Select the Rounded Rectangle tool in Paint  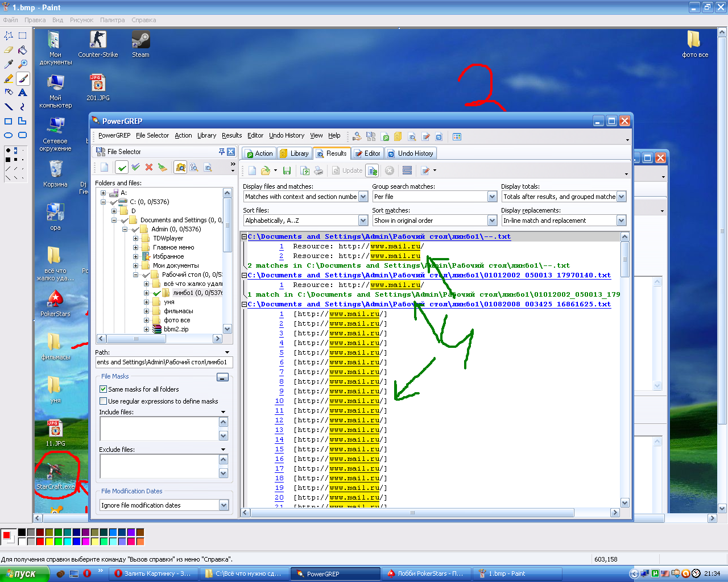23,135
